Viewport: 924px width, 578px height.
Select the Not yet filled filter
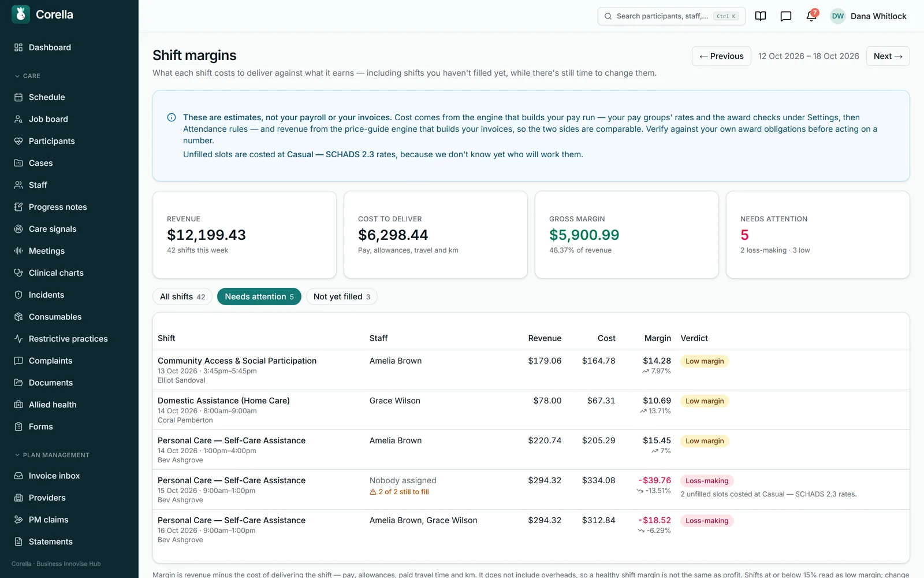click(x=342, y=297)
